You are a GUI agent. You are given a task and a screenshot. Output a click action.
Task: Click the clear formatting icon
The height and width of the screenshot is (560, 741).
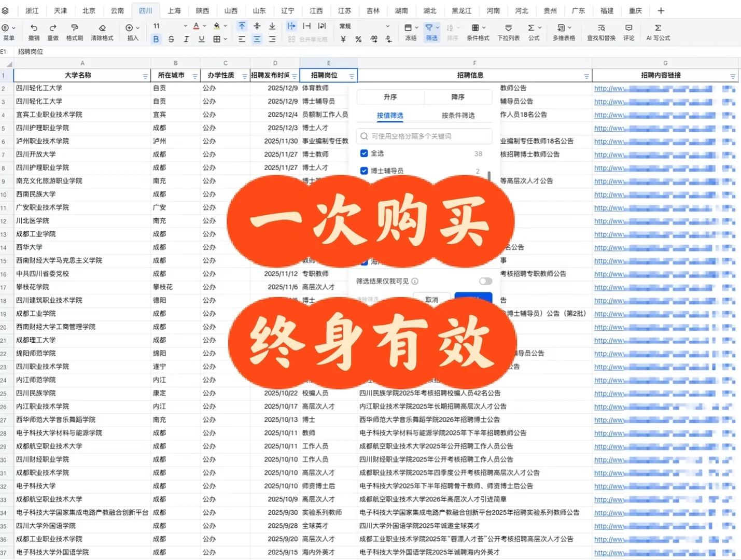102,32
